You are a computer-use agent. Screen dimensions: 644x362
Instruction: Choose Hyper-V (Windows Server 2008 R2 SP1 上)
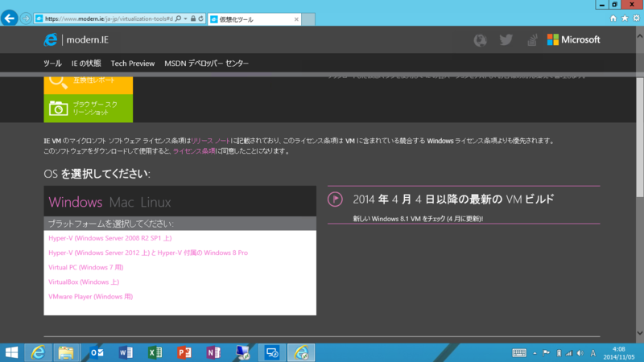pyautogui.click(x=110, y=238)
